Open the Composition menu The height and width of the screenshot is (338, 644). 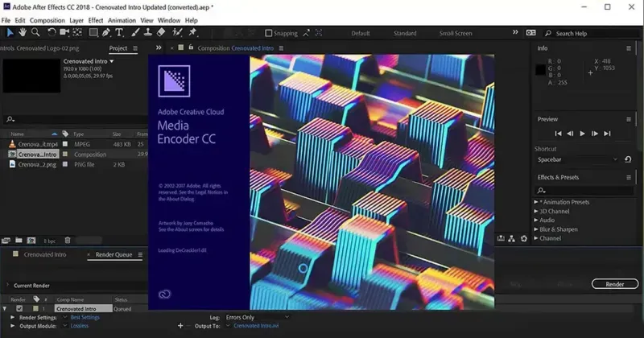coord(47,20)
